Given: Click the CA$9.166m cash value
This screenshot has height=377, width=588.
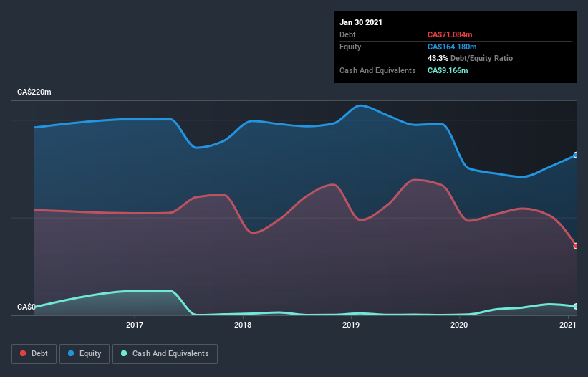Looking at the screenshot, I should point(448,70).
